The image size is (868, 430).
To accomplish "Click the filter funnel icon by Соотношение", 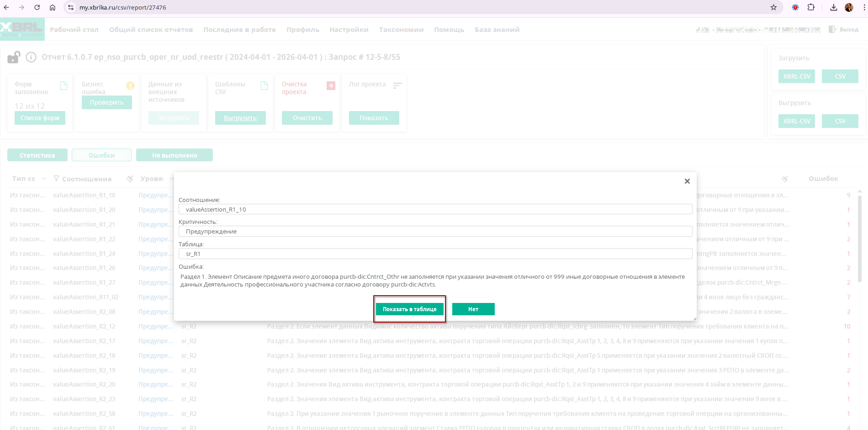I will pyautogui.click(x=56, y=179).
